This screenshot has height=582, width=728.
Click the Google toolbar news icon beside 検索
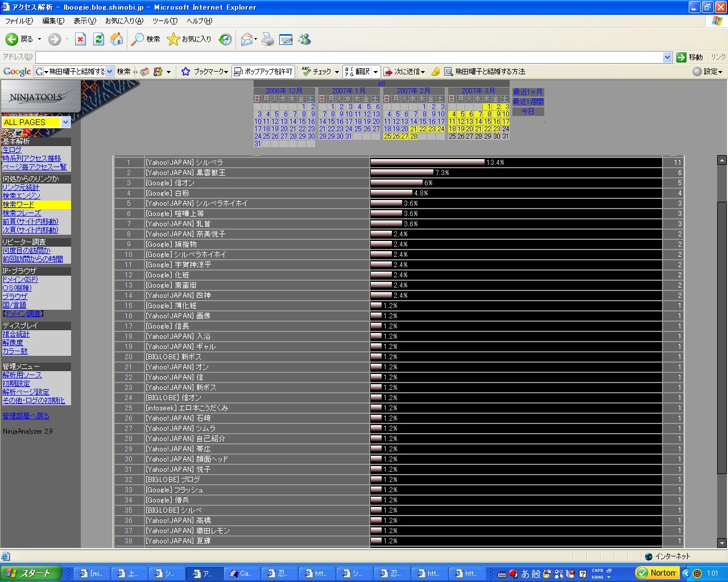pos(144,72)
